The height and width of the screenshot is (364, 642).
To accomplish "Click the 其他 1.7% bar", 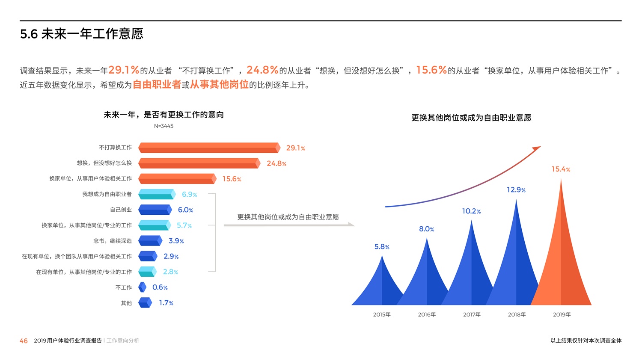I will (x=145, y=303).
